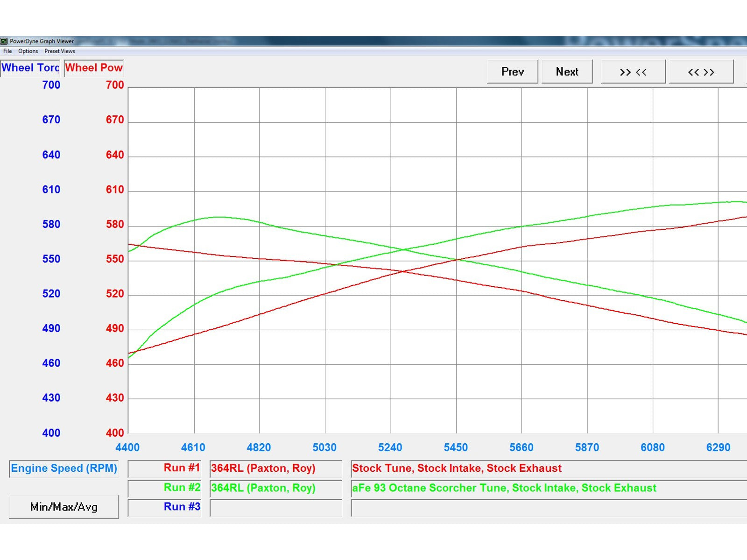Click the Min/Max/Avg button
Viewport: 747px width, 560px height.
[64, 507]
